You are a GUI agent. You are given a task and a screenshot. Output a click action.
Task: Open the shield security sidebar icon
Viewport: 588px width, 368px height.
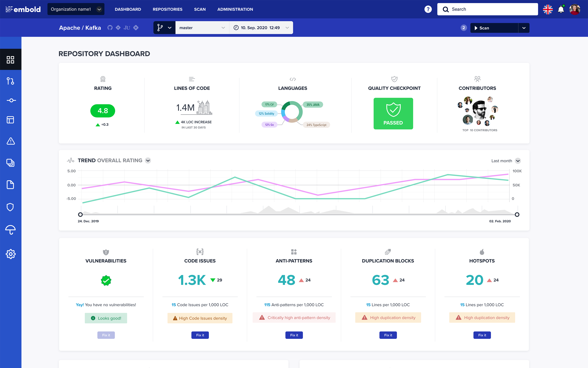pyautogui.click(x=10, y=207)
